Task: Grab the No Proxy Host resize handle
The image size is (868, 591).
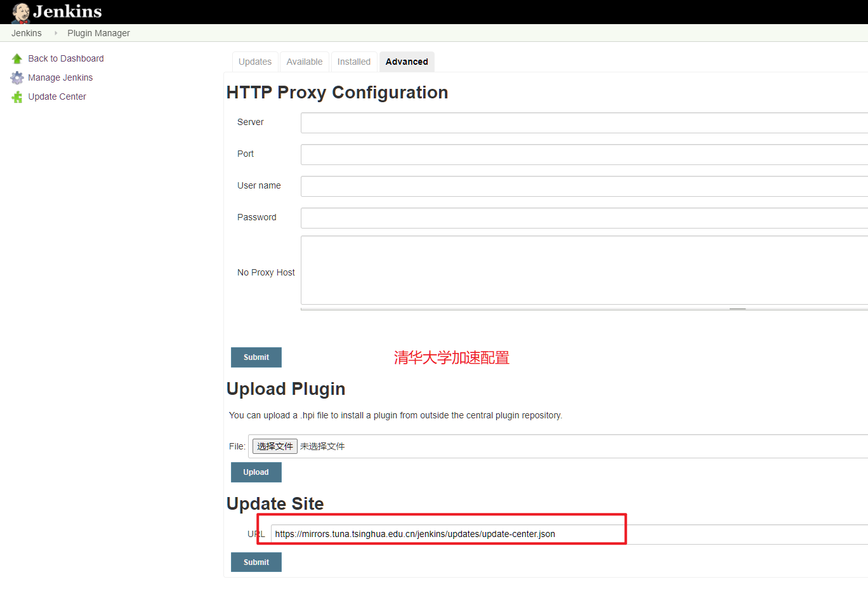Action: tap(737, 309)
